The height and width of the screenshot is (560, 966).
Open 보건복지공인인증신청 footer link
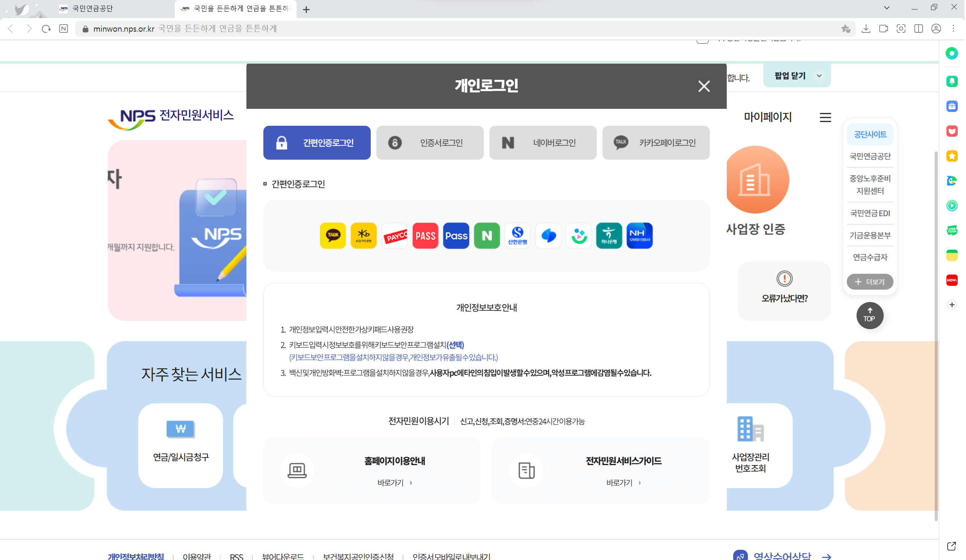358,556
